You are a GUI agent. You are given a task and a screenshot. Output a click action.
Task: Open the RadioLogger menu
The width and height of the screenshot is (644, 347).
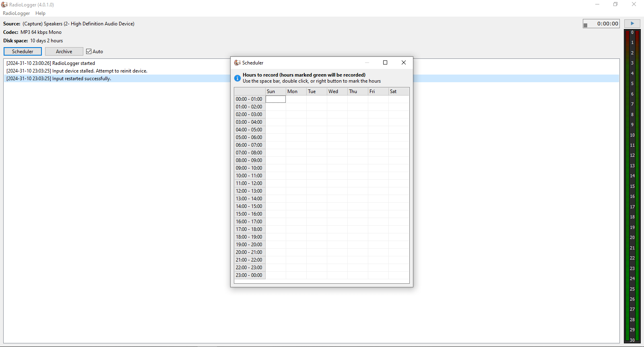point(16,13)
